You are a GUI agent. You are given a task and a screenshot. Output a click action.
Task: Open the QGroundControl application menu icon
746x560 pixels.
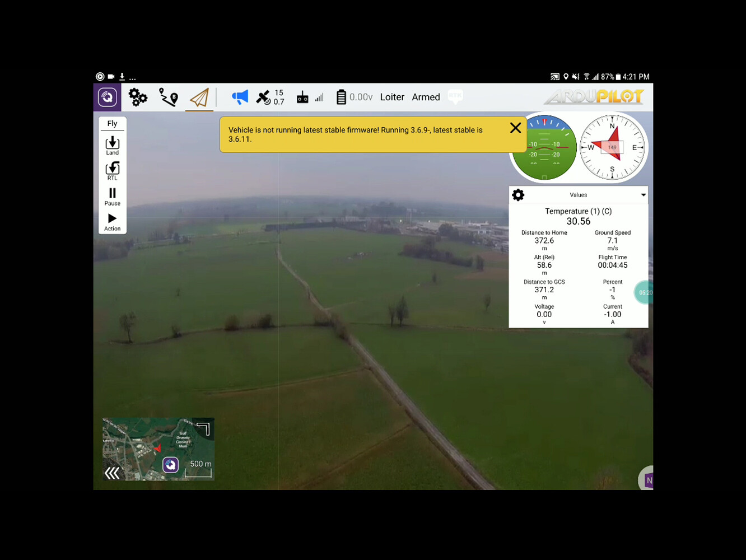click(108, 97)
